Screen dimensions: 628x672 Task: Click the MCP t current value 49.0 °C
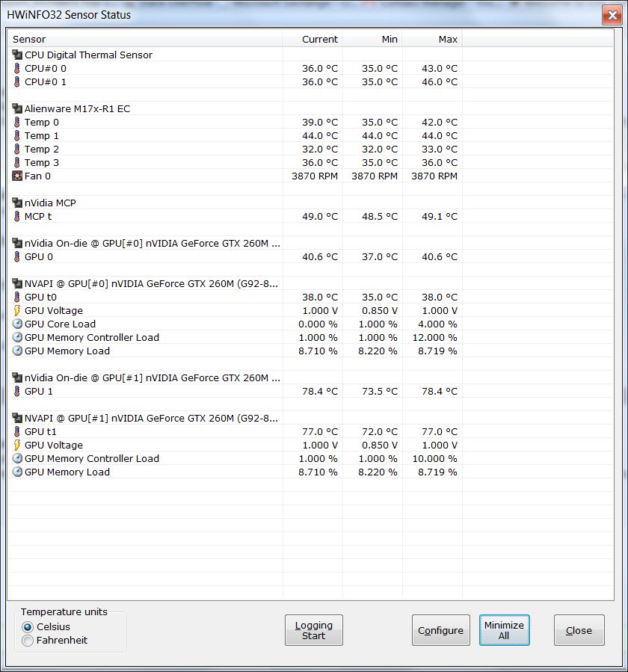coord(320,216)
